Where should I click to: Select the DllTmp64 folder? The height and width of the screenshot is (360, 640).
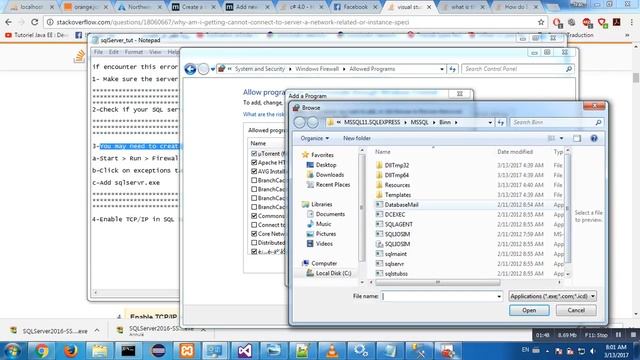[396, 175]
